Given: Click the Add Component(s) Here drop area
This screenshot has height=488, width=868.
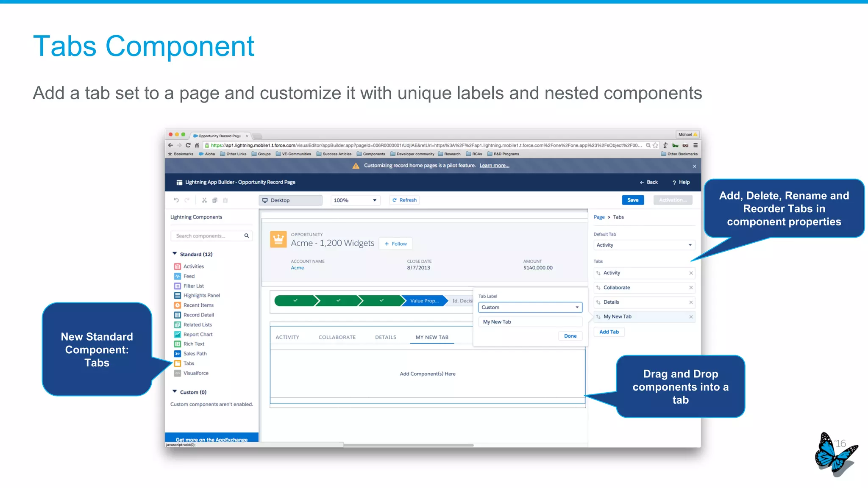Looking at the screenshot, I should tap(428, 374).
